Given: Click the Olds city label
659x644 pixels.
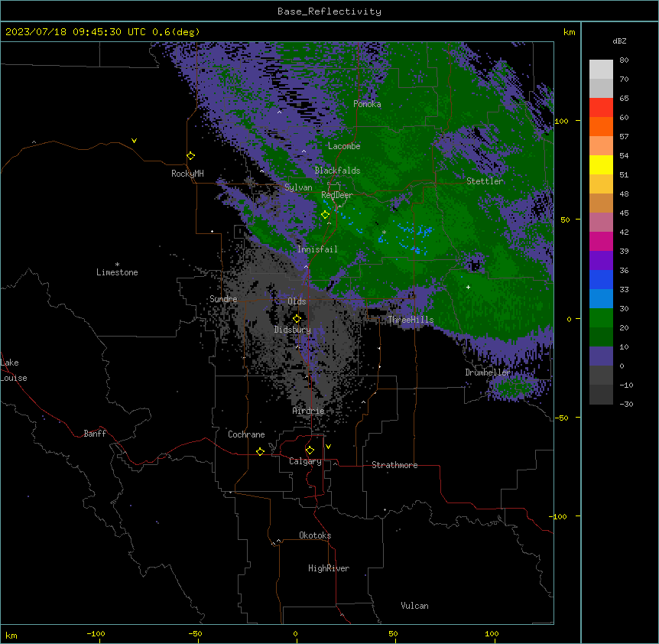Looking at the screenshot, I should pos(297,301).
